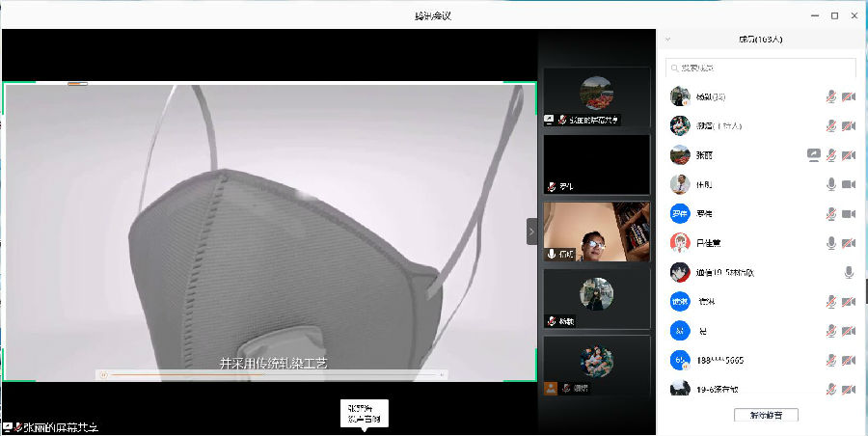Click the host (主持人) member's avatar

coord(680,125)
